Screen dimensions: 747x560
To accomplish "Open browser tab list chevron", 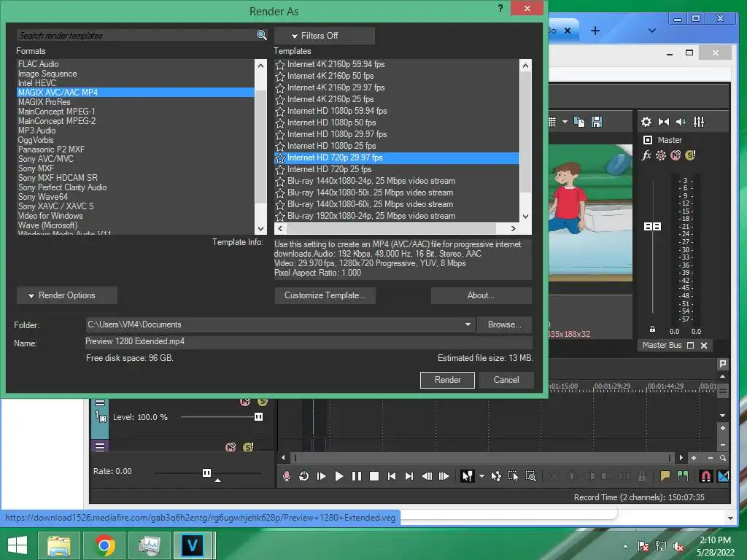I will pyautogui.click(x=652, y=31).
